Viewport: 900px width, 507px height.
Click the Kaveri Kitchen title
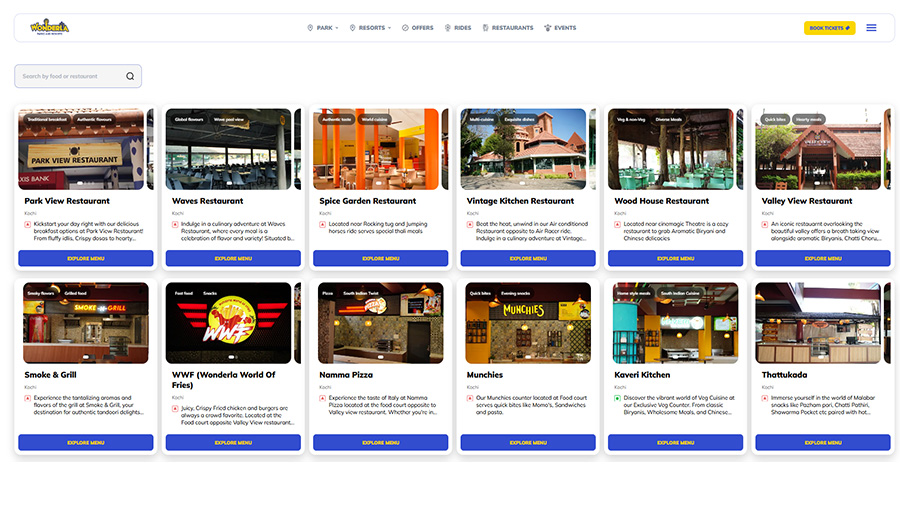(642, 374)
